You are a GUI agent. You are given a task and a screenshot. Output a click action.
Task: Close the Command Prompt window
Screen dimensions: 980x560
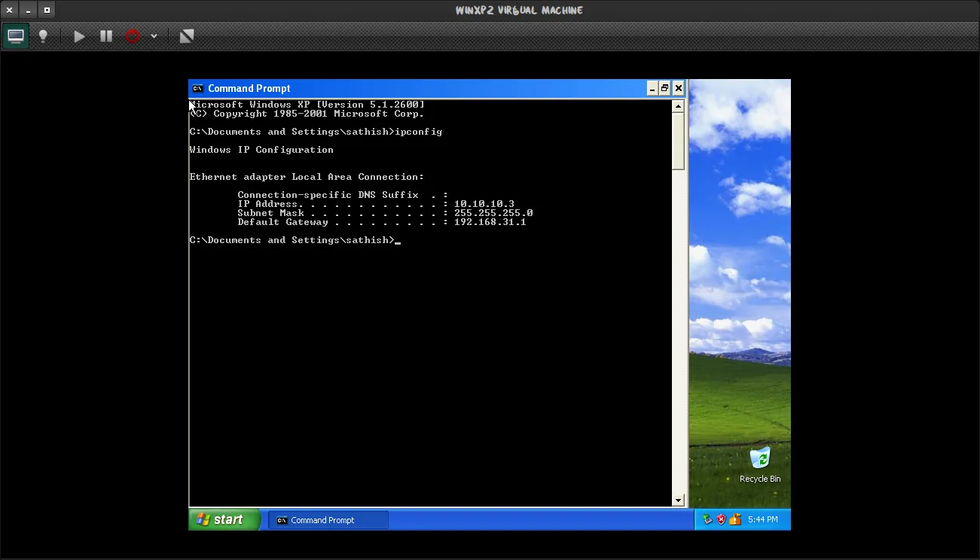pyautogui.click(x=679, y=88)
